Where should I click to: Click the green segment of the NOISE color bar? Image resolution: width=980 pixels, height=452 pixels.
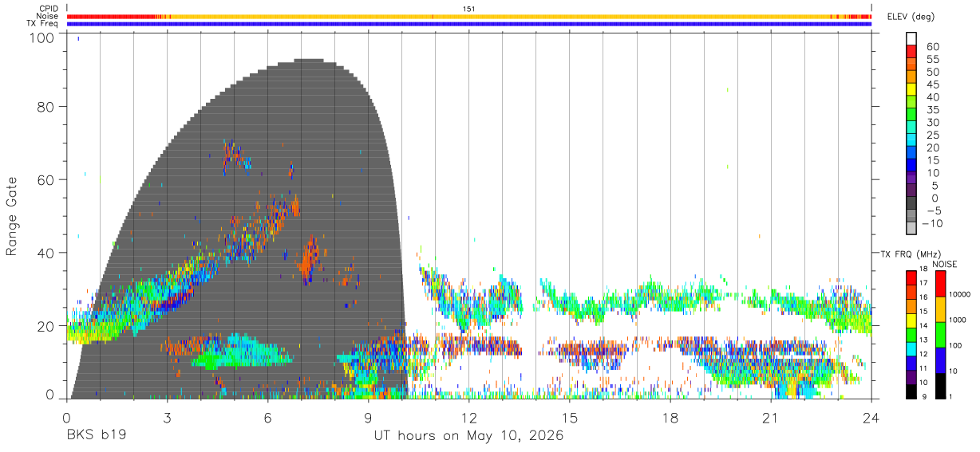[x=939, y=335]
